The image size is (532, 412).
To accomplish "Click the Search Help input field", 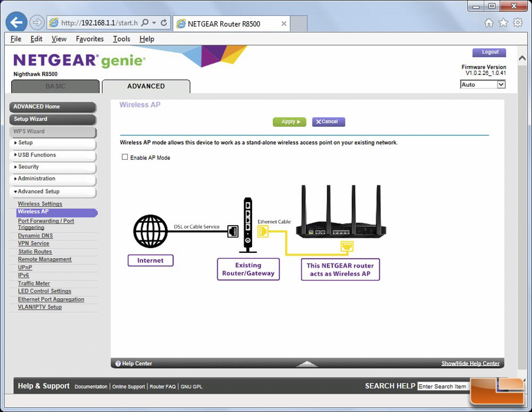I will coord(444,386).
